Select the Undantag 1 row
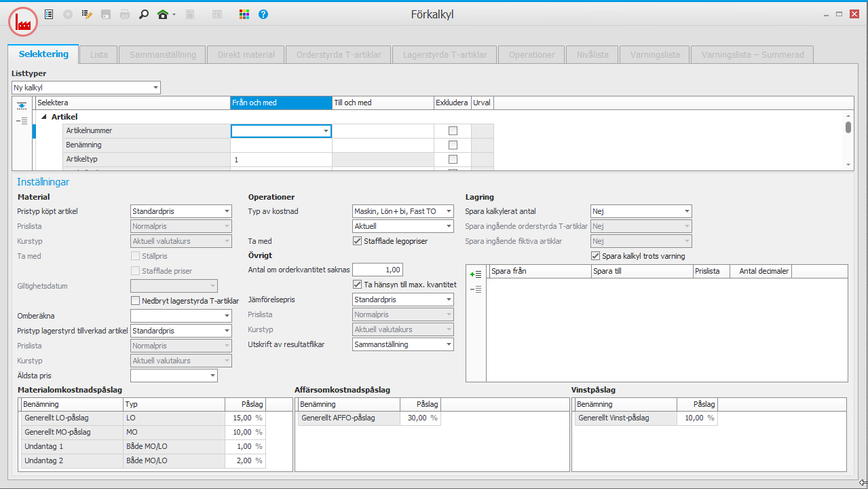 (x=143, y=446)
